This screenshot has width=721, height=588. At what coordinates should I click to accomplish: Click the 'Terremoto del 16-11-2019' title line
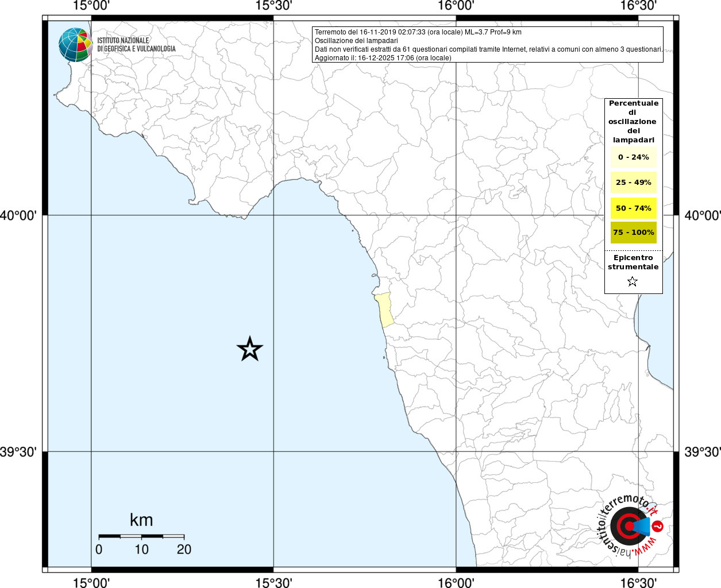(418, 32)
